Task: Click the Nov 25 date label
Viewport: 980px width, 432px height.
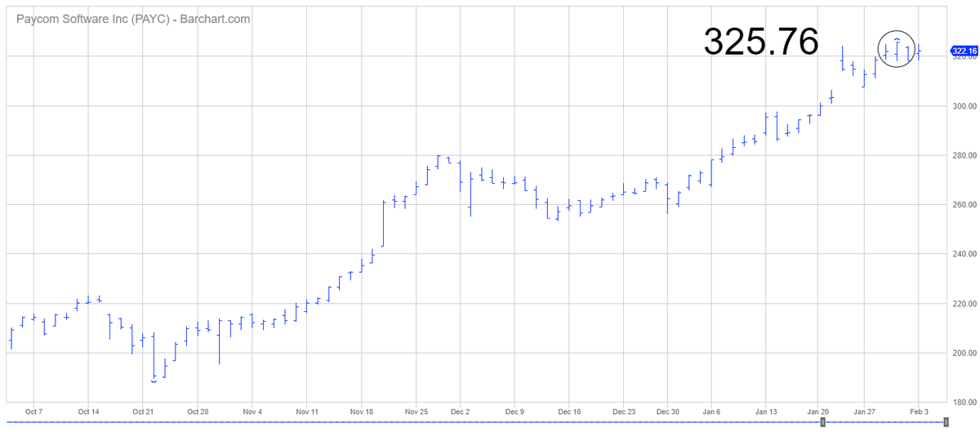Action: [x=416, y=412]
